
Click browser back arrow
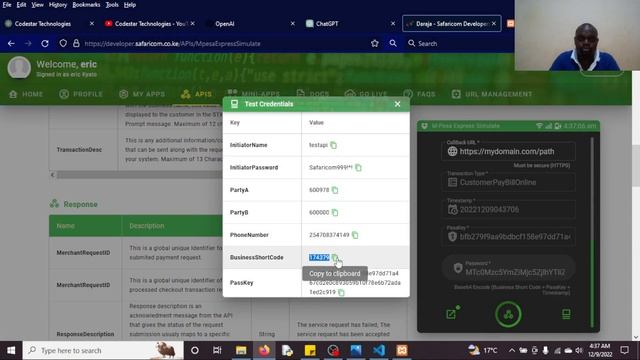11,43
